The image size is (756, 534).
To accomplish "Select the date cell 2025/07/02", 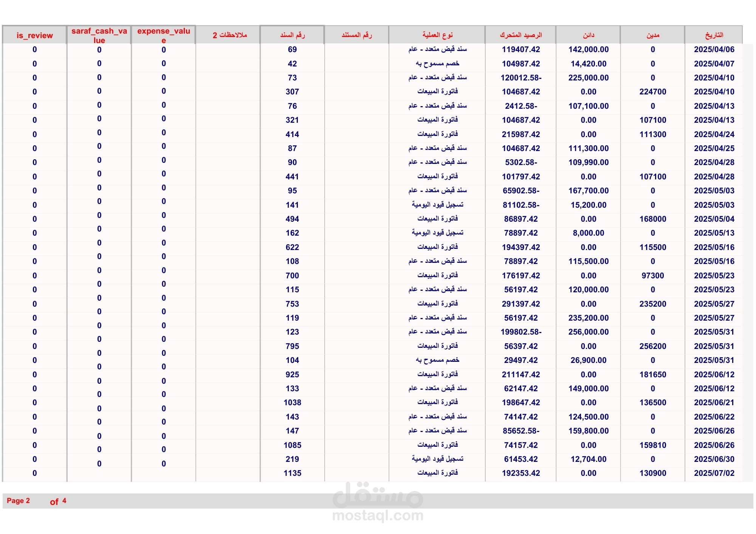I will tap(714, 473).
